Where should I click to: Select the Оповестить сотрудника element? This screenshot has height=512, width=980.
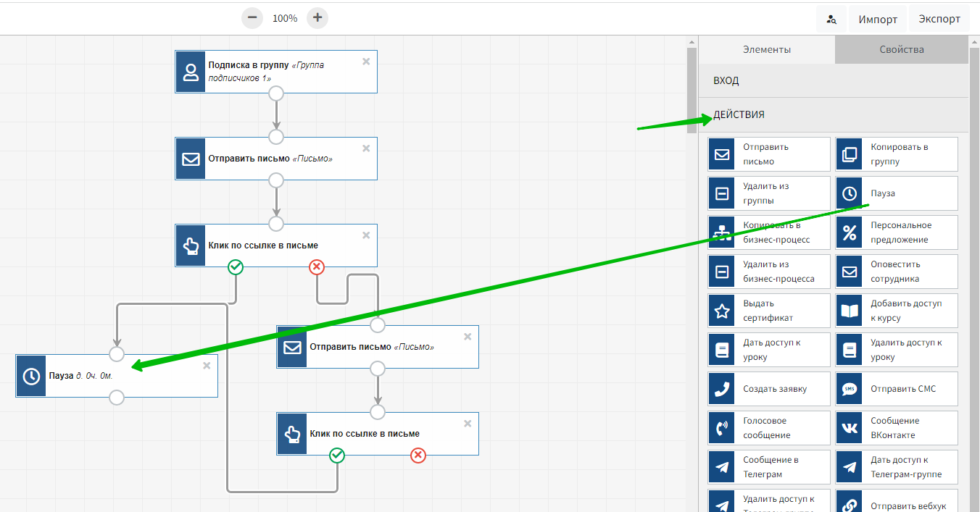(x=897, y=272)
